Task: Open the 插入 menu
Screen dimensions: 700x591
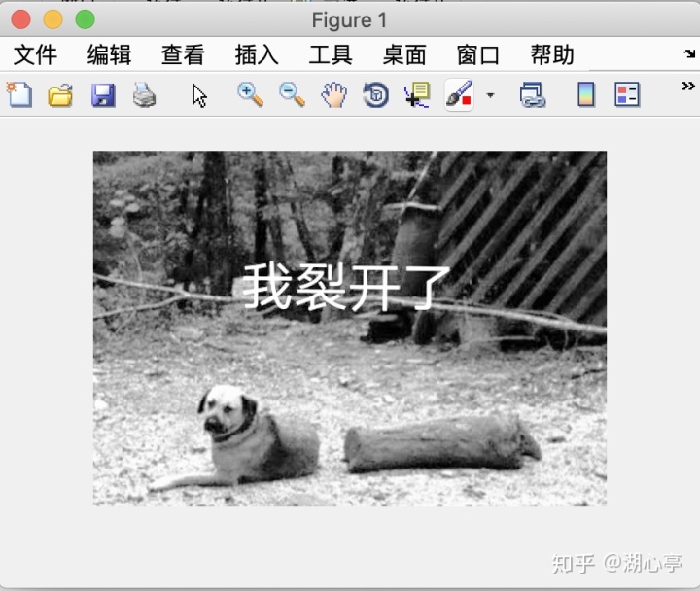Action: (257, 54)
